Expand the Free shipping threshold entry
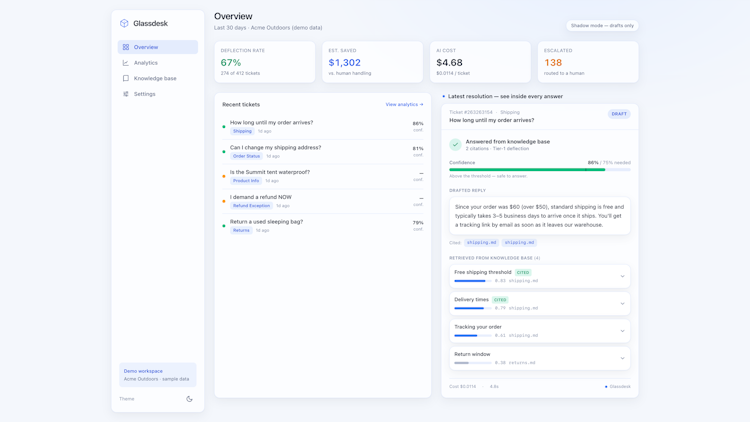 540,276
